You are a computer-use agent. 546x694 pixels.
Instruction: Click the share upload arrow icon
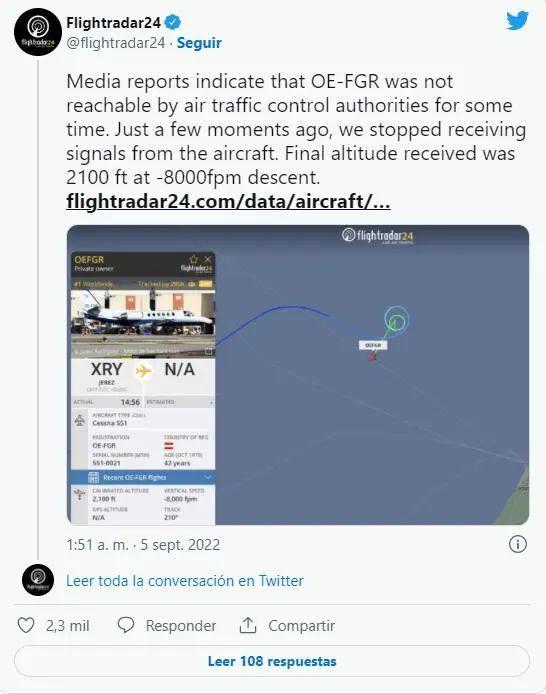[248, 625]
